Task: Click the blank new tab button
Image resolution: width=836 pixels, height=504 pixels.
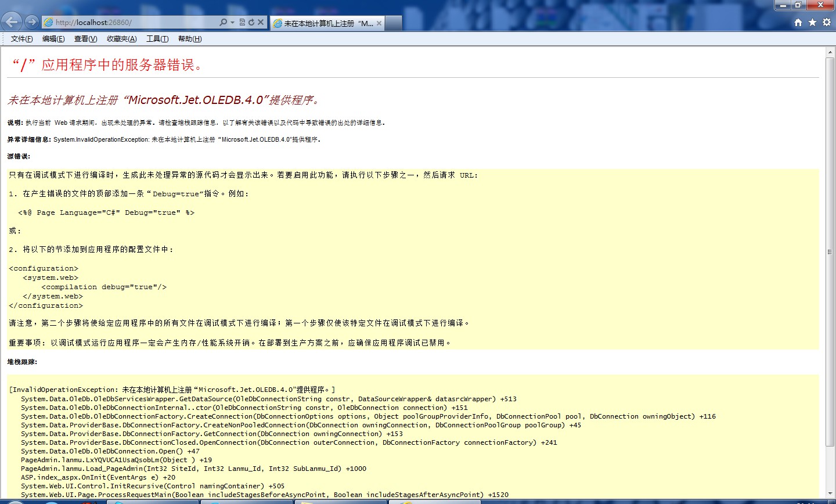Action: pos(394,23)
